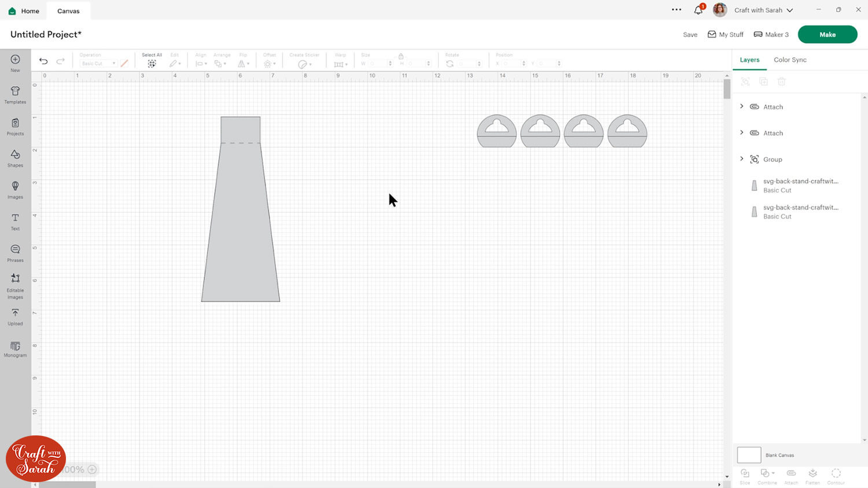
Task: Click the Flatten icon
Action: point(812,475)
